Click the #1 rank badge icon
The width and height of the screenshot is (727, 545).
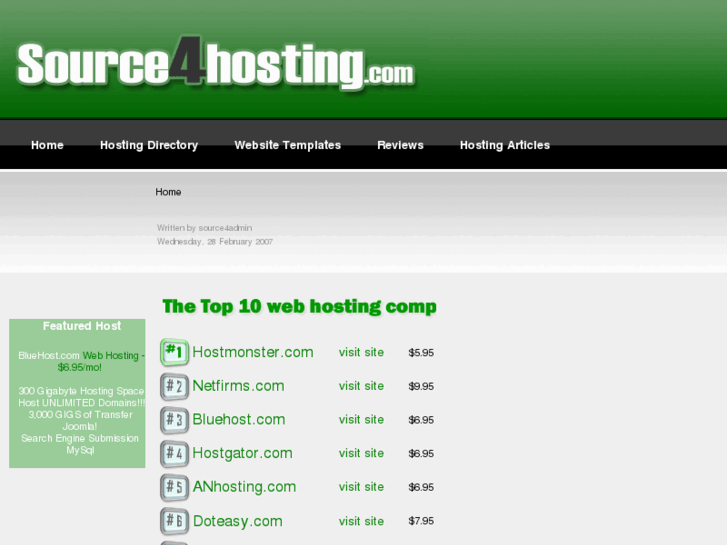click(x=174, y=352)
